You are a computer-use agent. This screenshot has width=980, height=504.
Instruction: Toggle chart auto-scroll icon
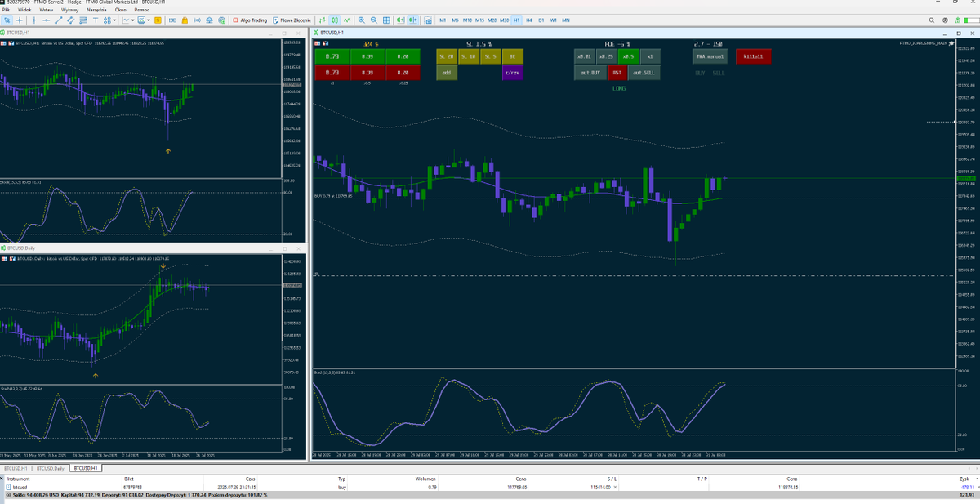click(400, 20)
